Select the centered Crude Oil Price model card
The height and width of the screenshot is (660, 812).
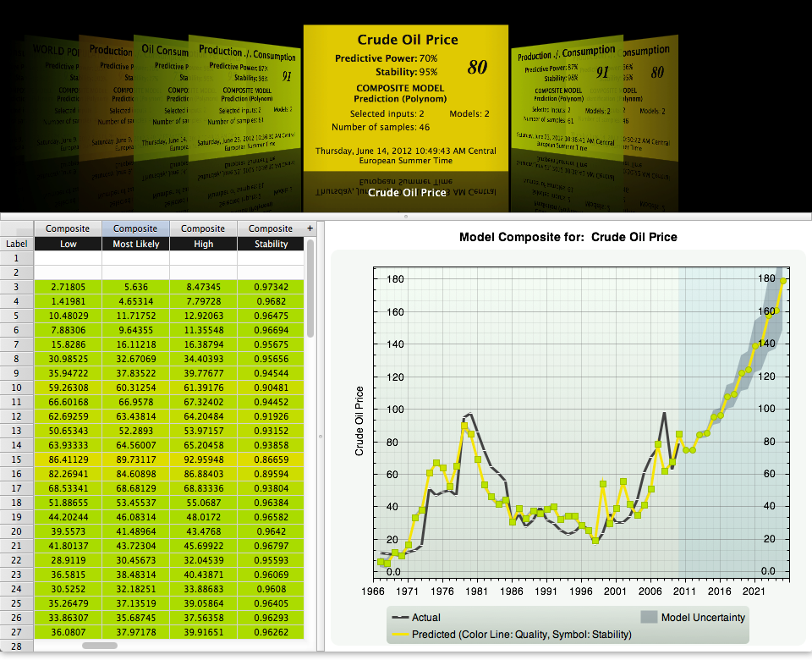pyautogui.click(x=405, y=98)
